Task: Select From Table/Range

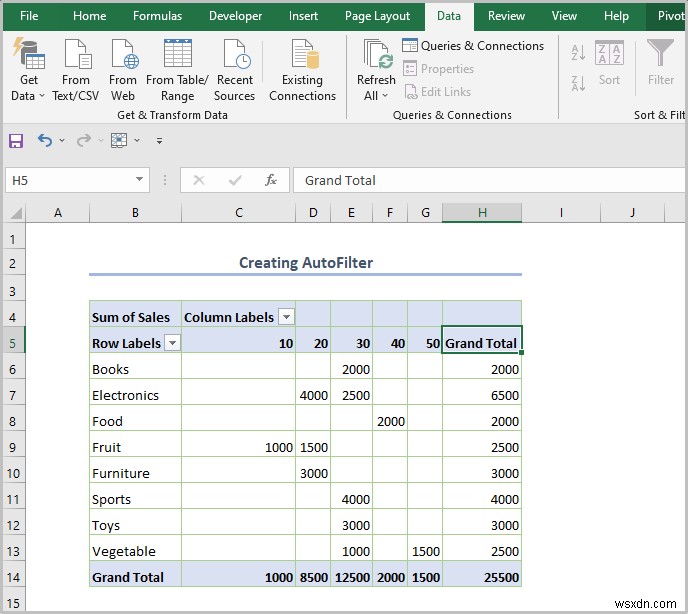Action: pyautogui.click(x=177, y=70)
